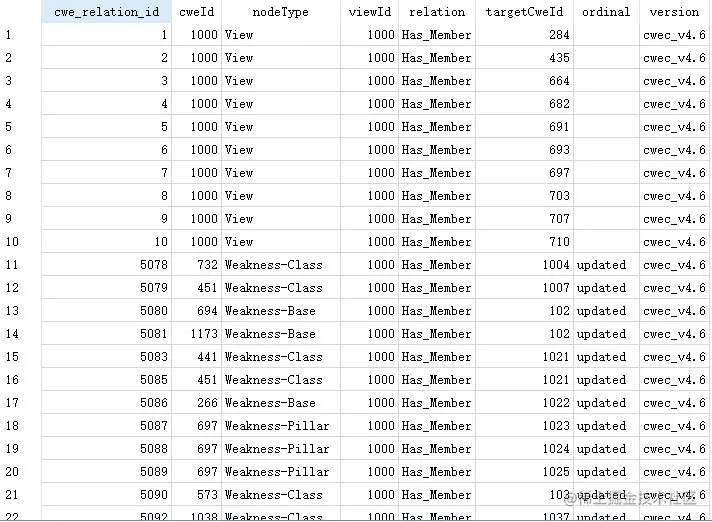Click cwe_relation_id cell 5088

point(106,448)
